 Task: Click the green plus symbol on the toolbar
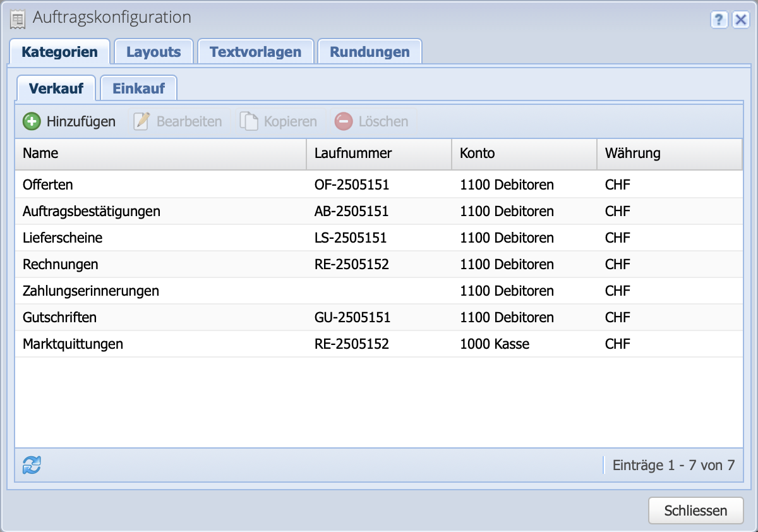(32, 121)
